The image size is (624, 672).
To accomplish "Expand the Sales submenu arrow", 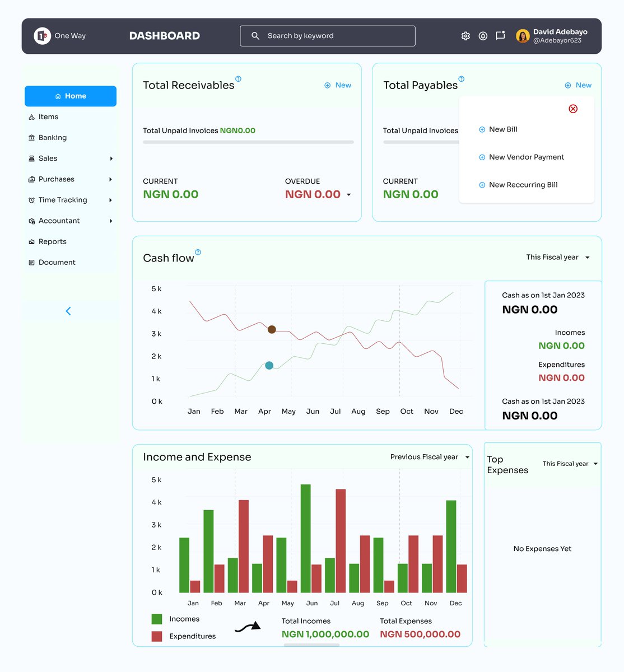I will (x=111, y=158).
